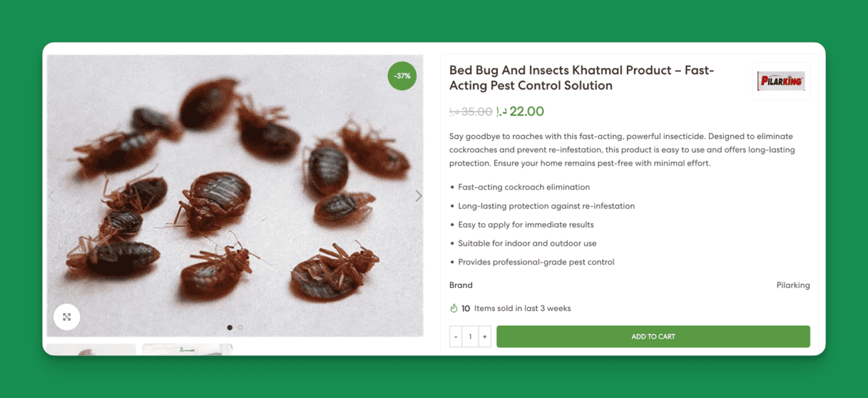Go to previous product image arrow

[51, 196]
